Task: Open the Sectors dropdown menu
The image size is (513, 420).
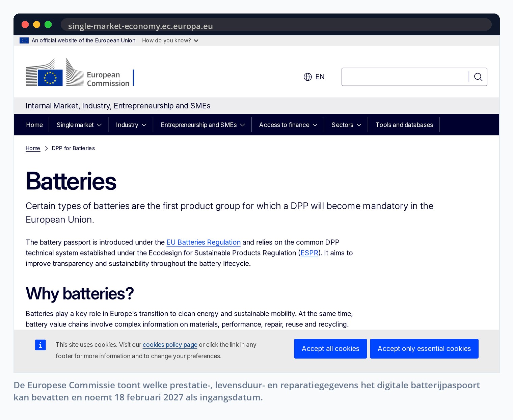Action: tap(346, 125)
